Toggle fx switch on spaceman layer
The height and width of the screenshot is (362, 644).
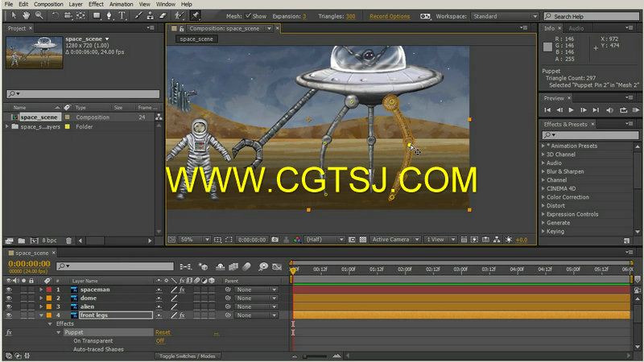pyautogui.click(x=182, y=290)
